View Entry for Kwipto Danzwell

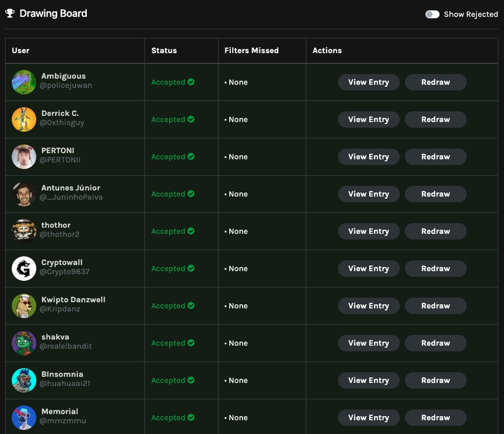369,306
